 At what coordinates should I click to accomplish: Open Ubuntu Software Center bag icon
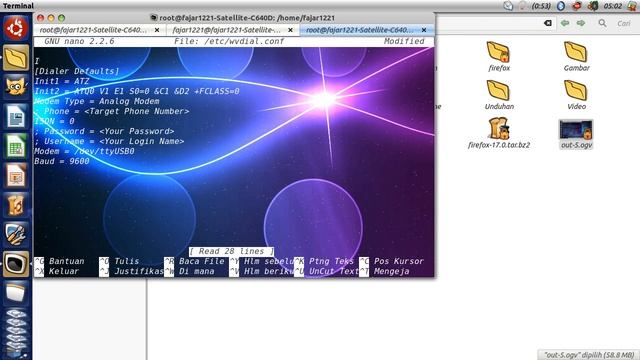pos(16,205)
